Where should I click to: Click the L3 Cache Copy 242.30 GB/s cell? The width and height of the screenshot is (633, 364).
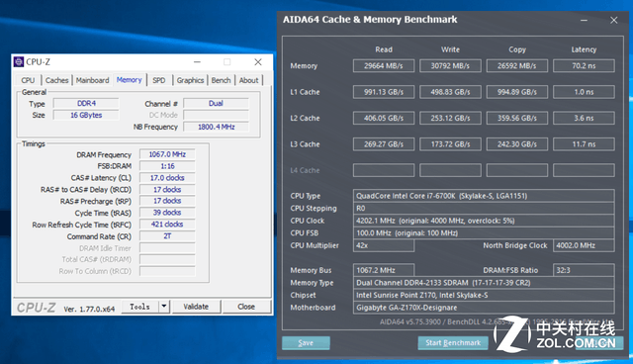tap(516, 144)
